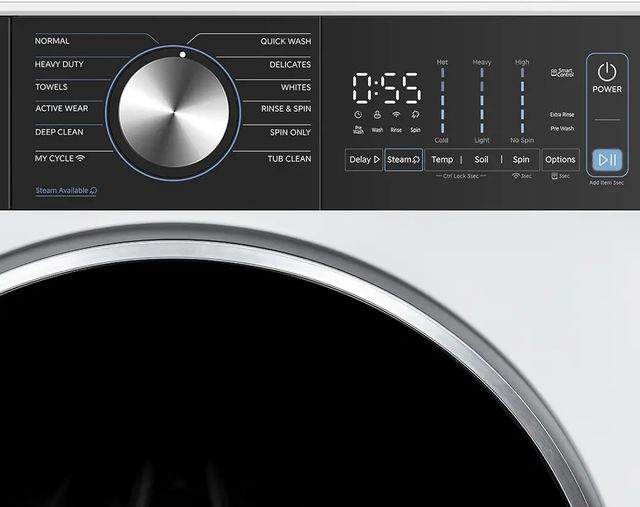Screen dimensions: 640x507
Task: Select the Soil level button
Action: pos(481,160)
